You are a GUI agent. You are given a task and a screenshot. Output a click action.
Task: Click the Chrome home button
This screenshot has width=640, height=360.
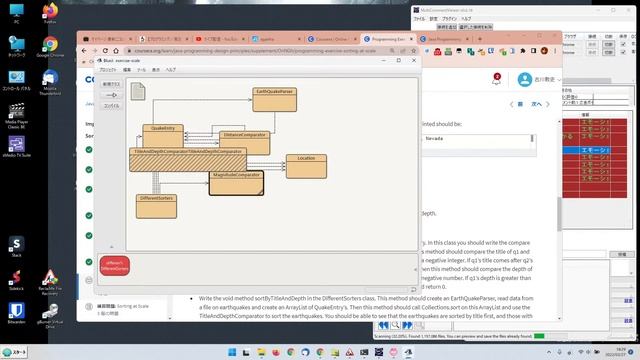[x=116, y=51]
